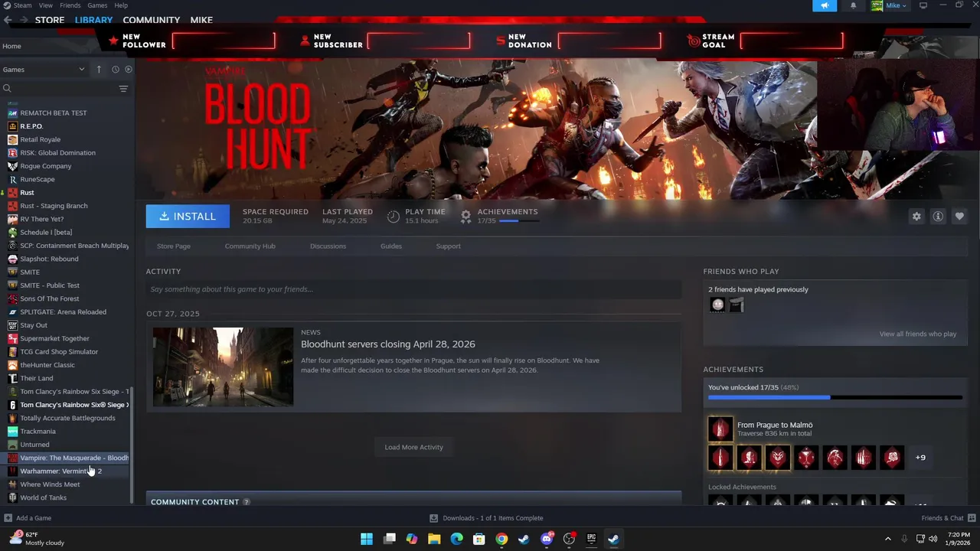Click the achievements 17/35 progress bar
This screenshot has height=551, width=980.
(x=519, y=221)
